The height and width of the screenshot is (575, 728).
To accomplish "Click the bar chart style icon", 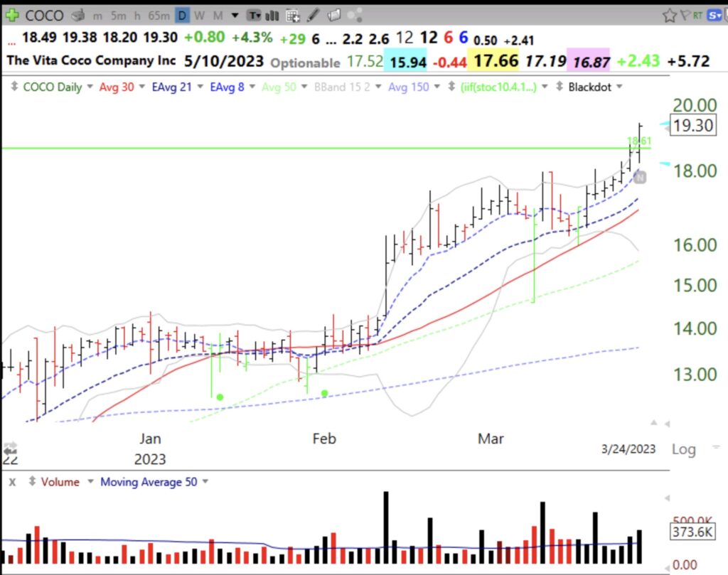I will [x=272, y=16].
